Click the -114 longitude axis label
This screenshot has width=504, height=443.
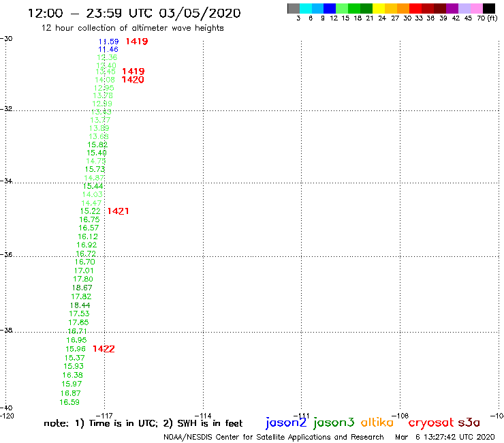click(203, 416)
